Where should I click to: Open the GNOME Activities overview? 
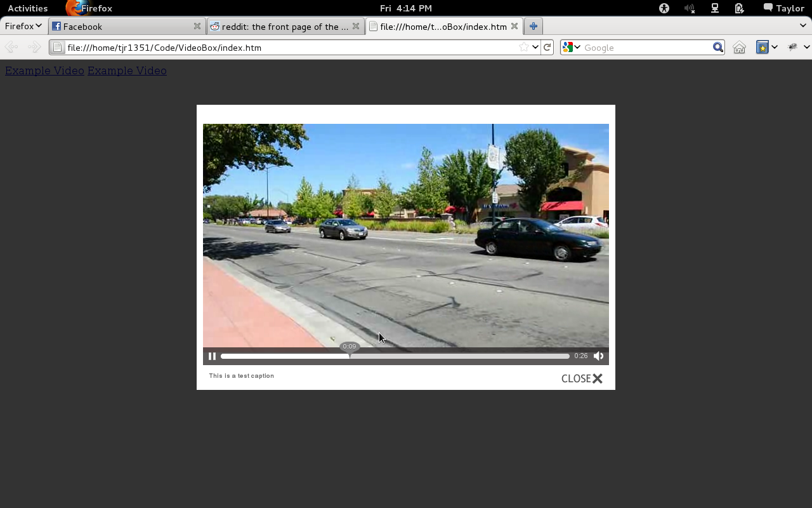[x=27, y=8]
